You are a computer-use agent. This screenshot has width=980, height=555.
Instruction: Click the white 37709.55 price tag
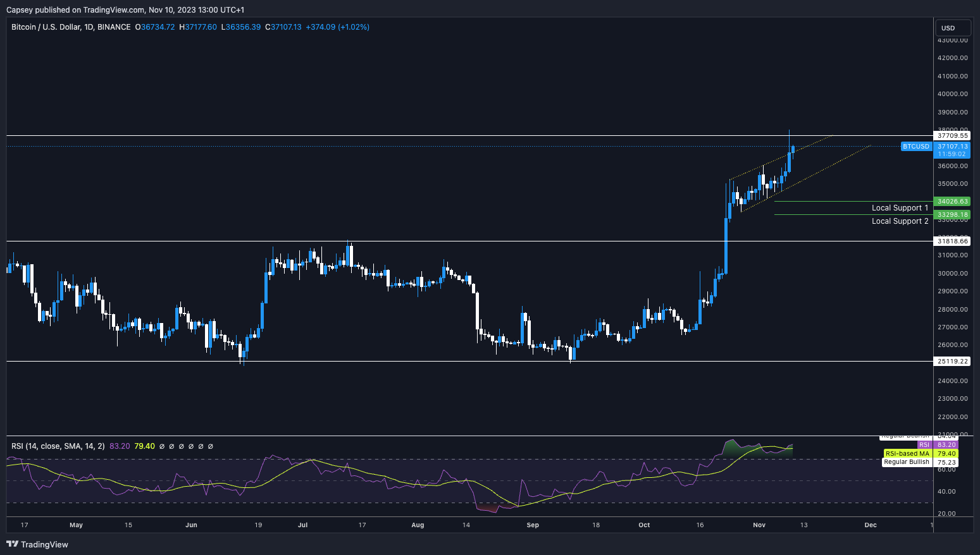(x=952, y=135)
